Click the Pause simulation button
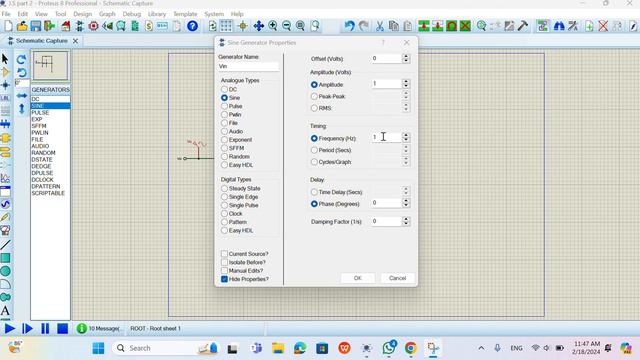The width and height of the screenshot is (640, 360). [45, 329]
